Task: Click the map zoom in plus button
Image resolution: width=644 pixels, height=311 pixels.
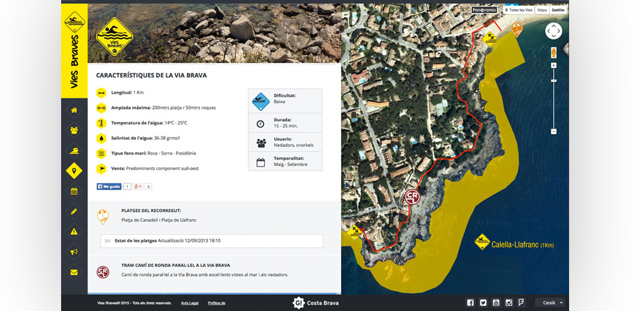Action: 553,65
